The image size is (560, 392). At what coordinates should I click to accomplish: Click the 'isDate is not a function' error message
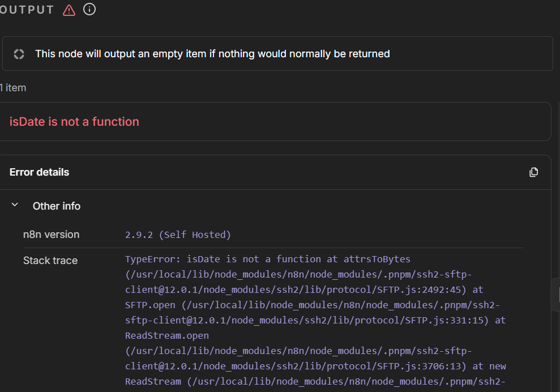74,122
